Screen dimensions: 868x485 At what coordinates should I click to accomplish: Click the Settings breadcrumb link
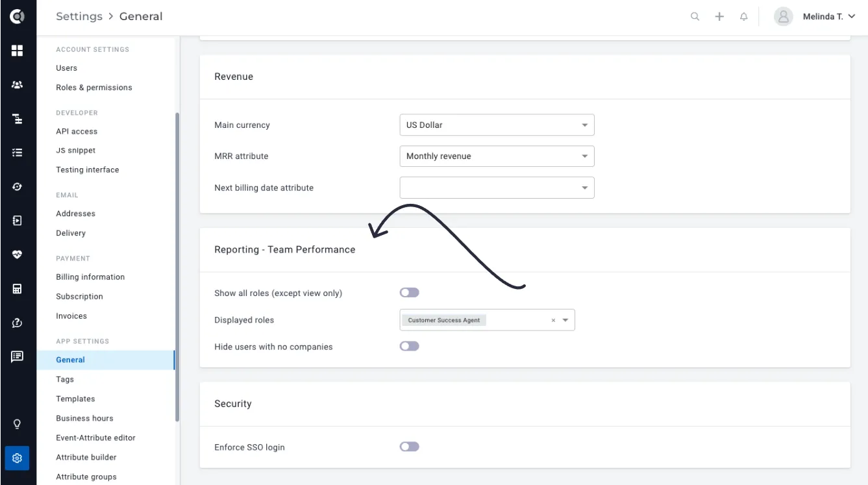point(79,16)
